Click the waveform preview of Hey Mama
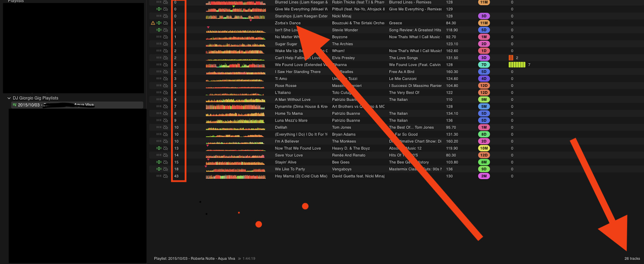The image size is (644, 264). 235,177
